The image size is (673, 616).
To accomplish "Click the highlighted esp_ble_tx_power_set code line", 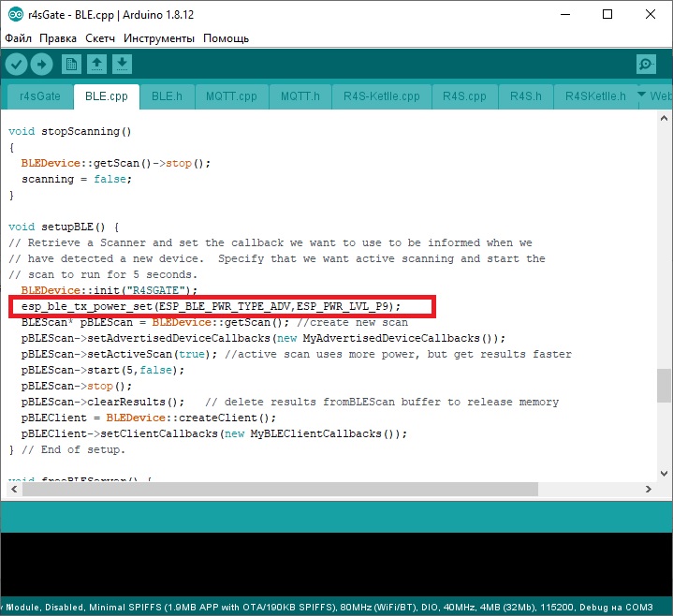I will coord(211,306).
